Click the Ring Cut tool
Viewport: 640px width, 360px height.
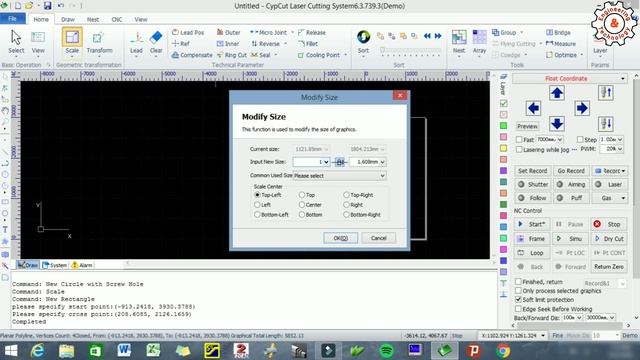point(232,55)
